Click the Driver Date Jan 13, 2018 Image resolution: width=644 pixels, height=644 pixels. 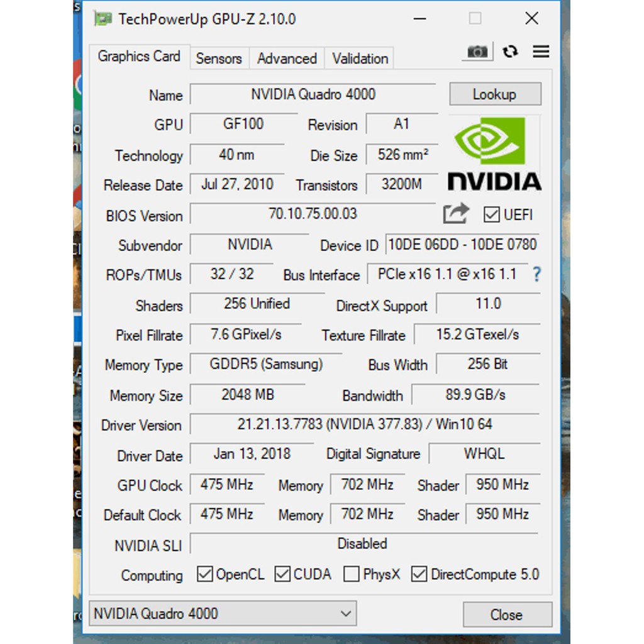pos(252,454)
